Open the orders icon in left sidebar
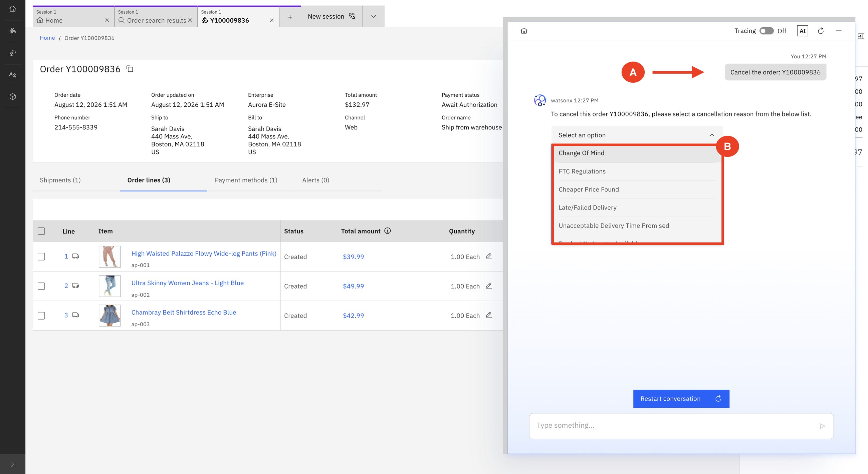This screenshot has height=474, width=868. tap(12, 31)
